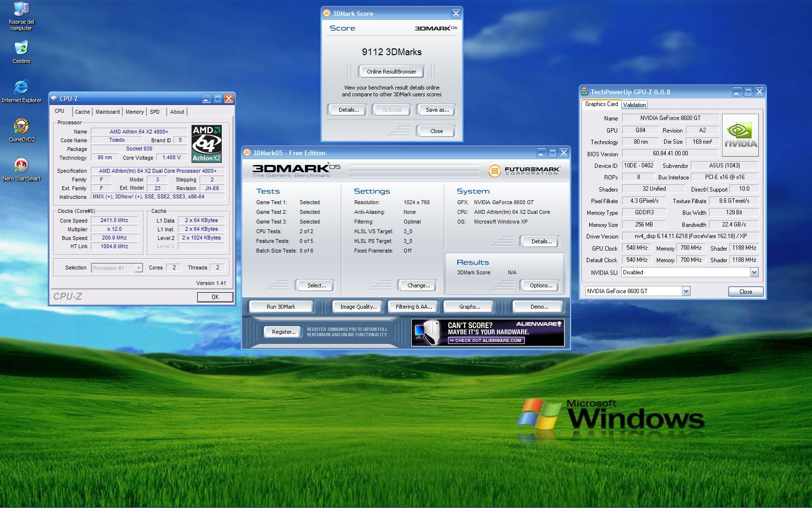Open Risorse del computer desktop icon
Screen dimensions: 812x508
(21, 16)
